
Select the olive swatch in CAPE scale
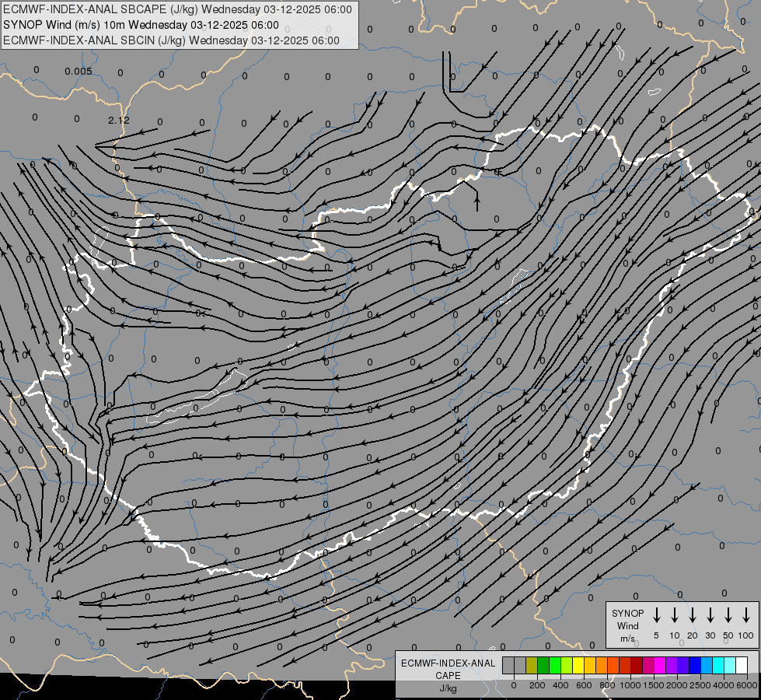coord(532,665)
